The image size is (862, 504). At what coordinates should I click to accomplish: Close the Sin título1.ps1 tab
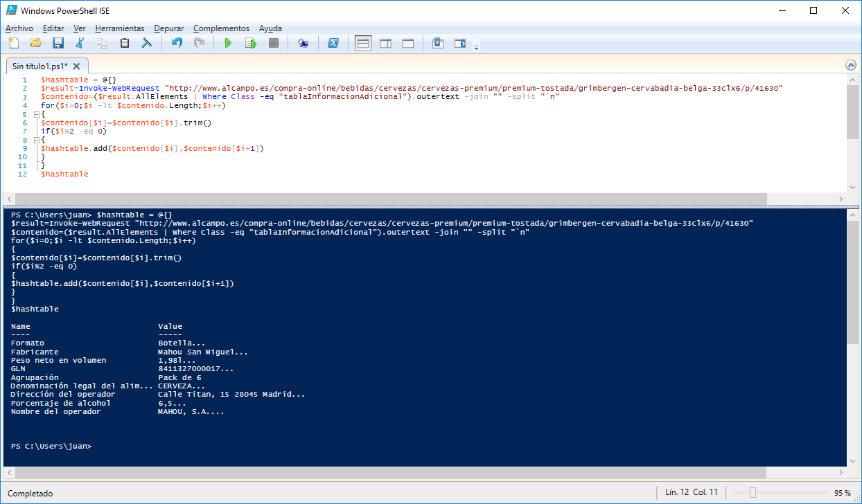(x=76, y=66)
